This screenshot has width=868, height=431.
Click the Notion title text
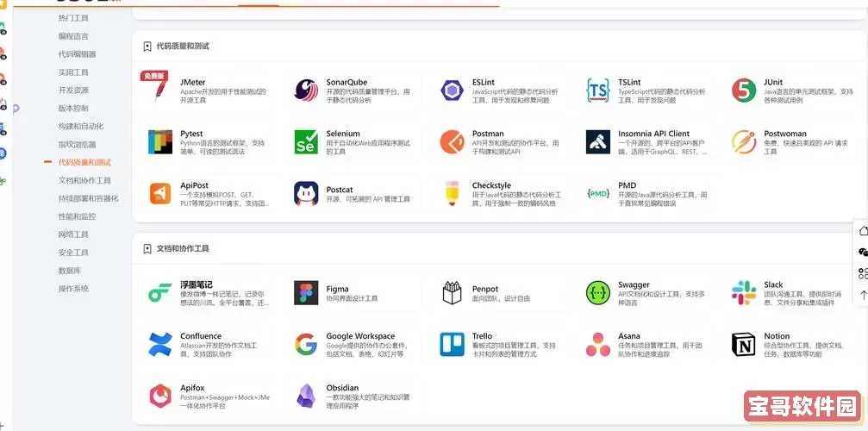[x=777, y=336]
